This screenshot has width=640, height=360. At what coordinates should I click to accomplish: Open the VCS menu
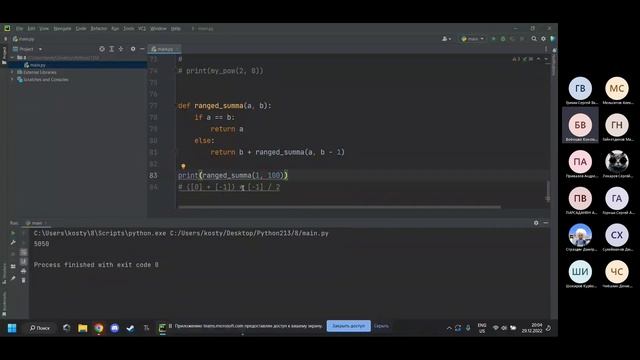(142, 29)
